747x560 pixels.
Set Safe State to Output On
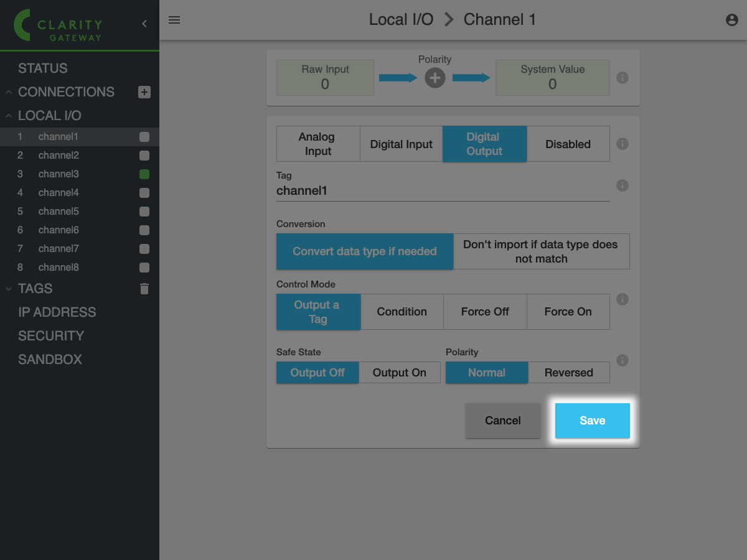coord(399,373)
